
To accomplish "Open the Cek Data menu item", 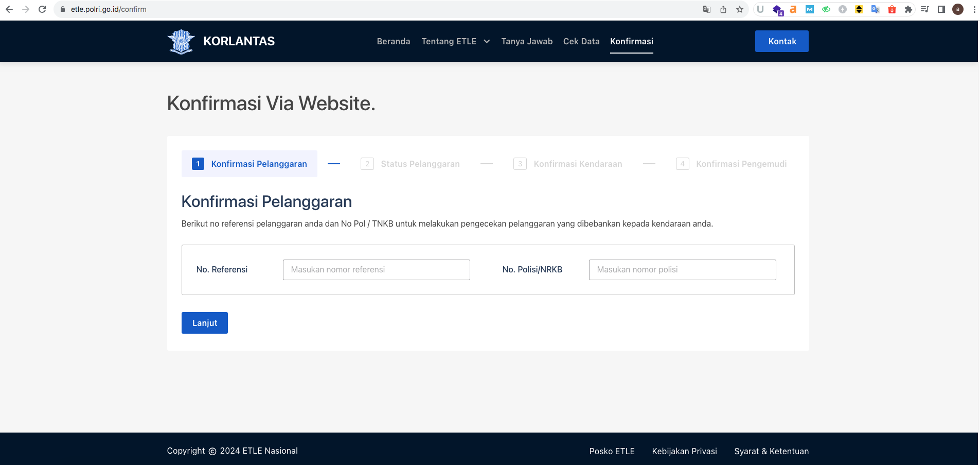I will (581, 41).
